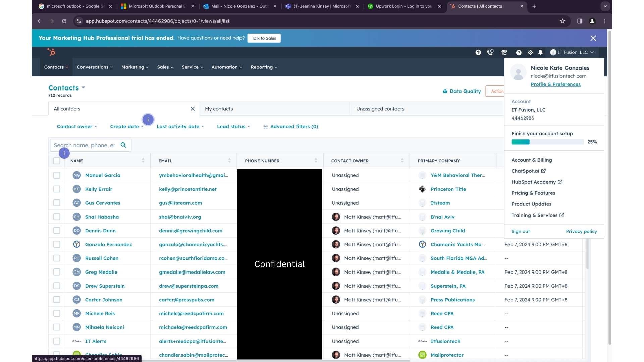644x362 pixels.
Task: Open the Last activity date filter
Action: point(180,126)
